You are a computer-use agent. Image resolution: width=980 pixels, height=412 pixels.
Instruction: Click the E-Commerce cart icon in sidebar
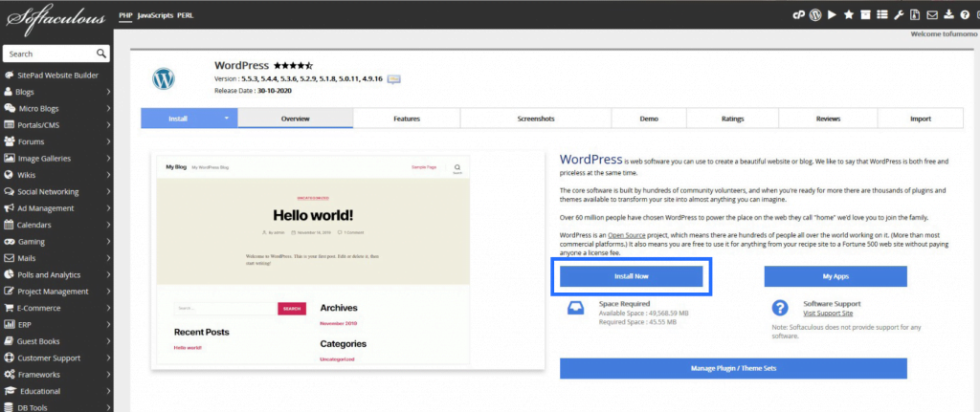coord(10,308)
